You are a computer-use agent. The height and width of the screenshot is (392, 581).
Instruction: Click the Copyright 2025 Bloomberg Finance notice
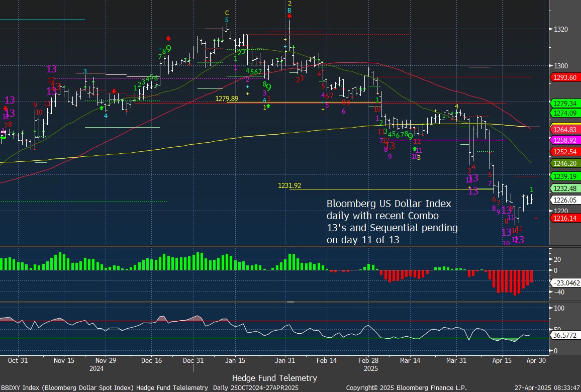[406, 387]
